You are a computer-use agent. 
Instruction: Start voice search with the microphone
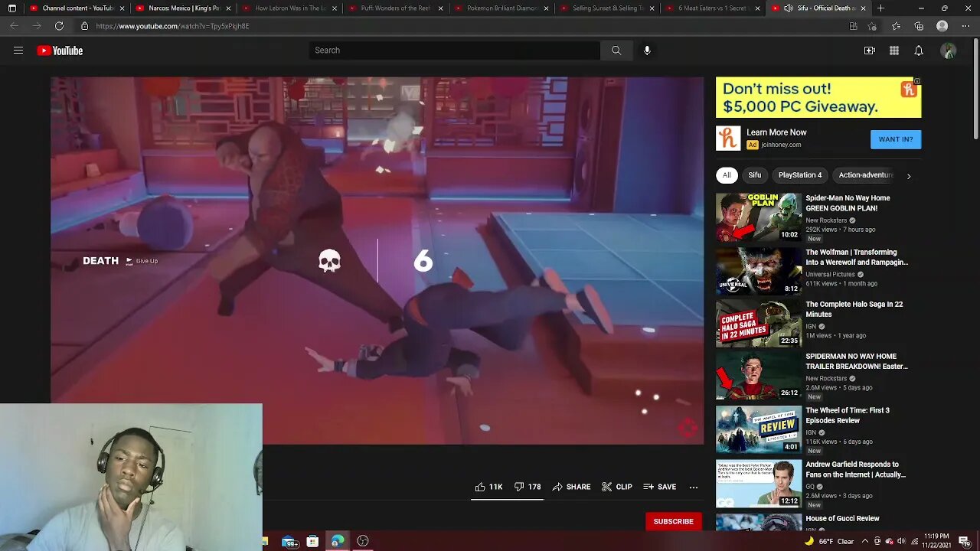pyautogui.click(x=647, y=51)
